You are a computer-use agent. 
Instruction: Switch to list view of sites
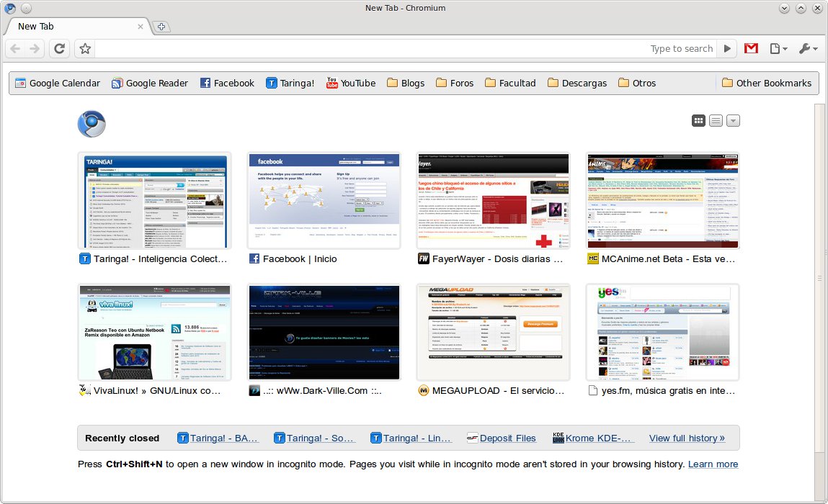716,121
